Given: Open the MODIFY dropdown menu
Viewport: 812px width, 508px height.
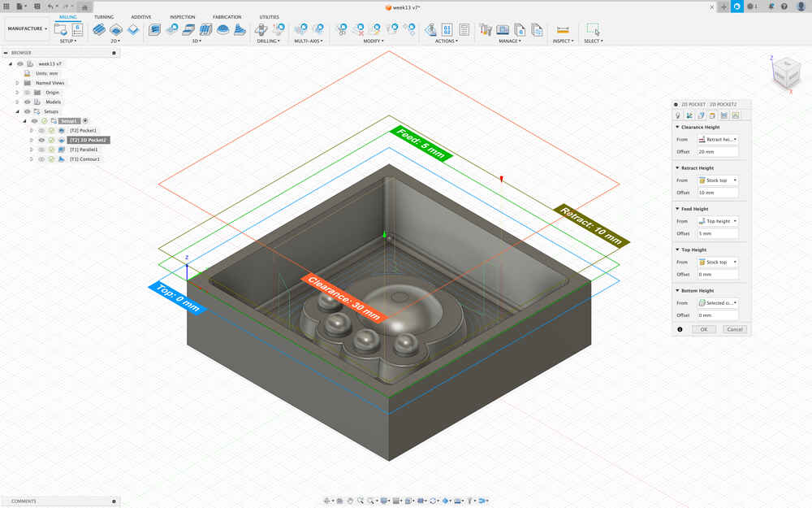Looking at the screenshot, I should (x=374, y=41).
